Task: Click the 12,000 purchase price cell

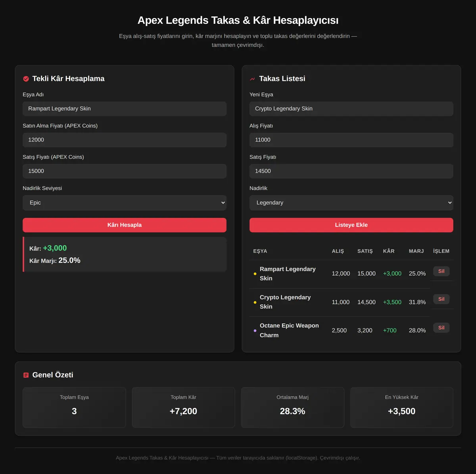Action: click(341, 274)
